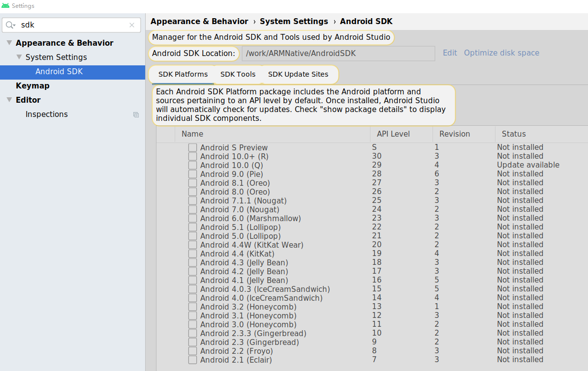Check the Android 4.4W (KitKat Wear) checkbox
The height and width of the screenshot is (371, 588).
tap(192, 245)
